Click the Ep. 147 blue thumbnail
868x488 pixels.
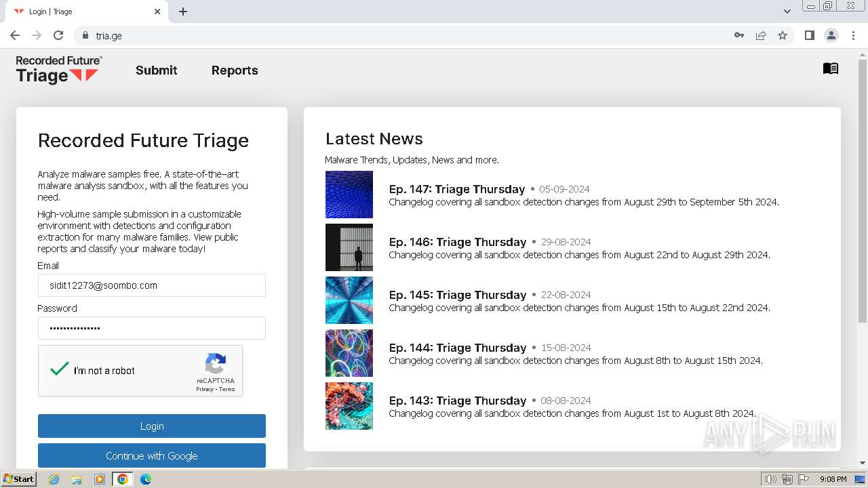tap(349, 195)
